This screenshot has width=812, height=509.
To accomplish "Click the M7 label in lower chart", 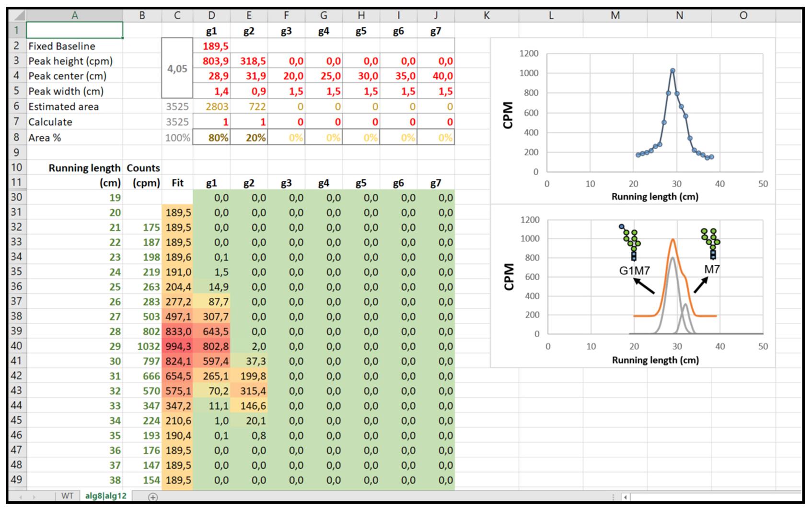I will pyautogui.click(x=712, y=269).
